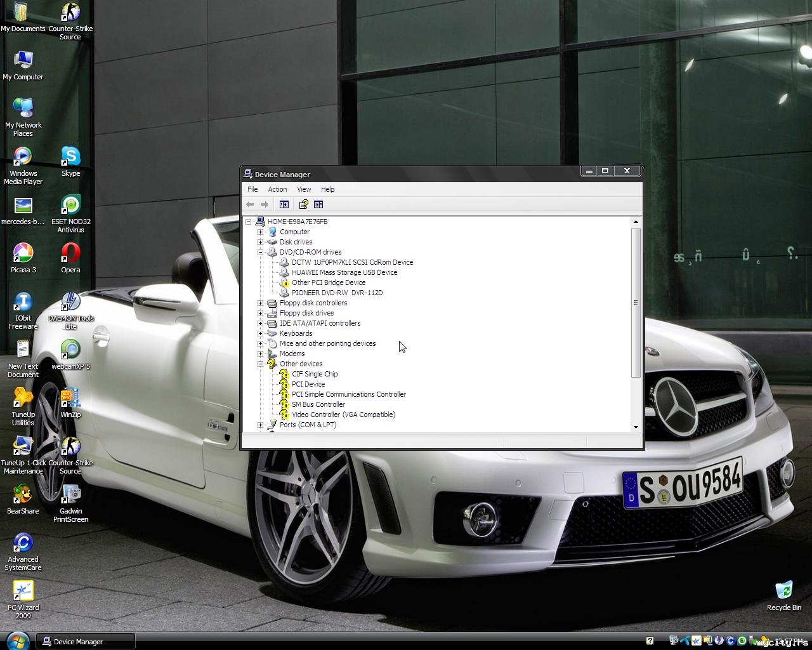This screenshot has width=812, height=650.
Task: Select the New Text Document desktop file
Action: point(23,359)
